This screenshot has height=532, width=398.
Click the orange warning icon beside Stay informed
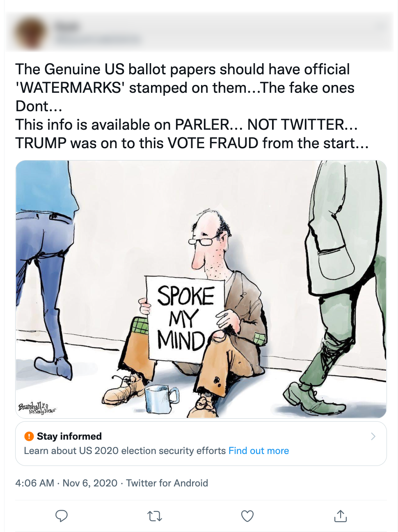[29, 436]
